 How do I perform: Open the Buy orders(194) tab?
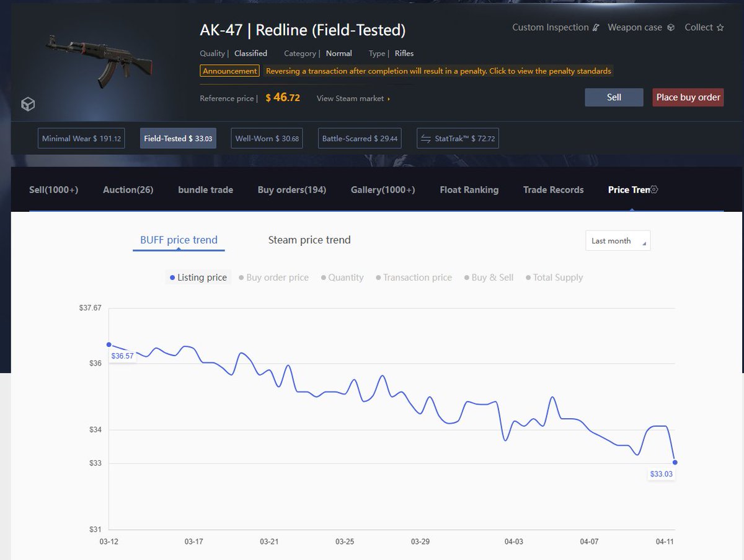coord(291,190)
